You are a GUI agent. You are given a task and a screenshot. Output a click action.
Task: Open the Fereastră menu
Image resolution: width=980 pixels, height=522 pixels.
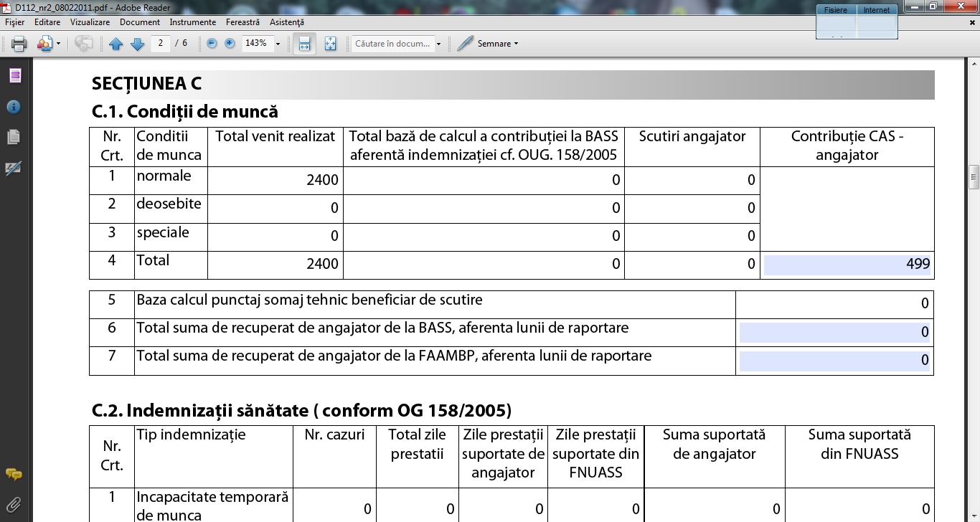pos(242,22)
